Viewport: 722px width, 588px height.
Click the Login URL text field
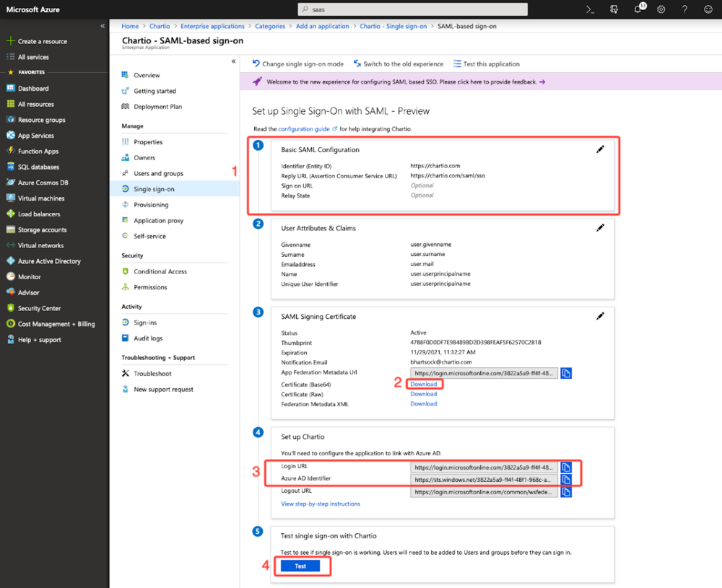[x=484, y=468]
